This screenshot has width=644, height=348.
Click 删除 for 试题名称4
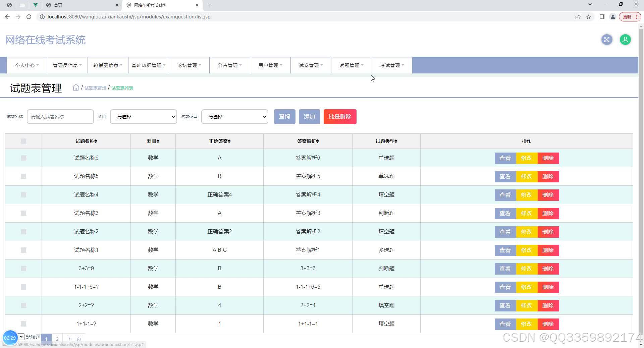tap(548, 195)
